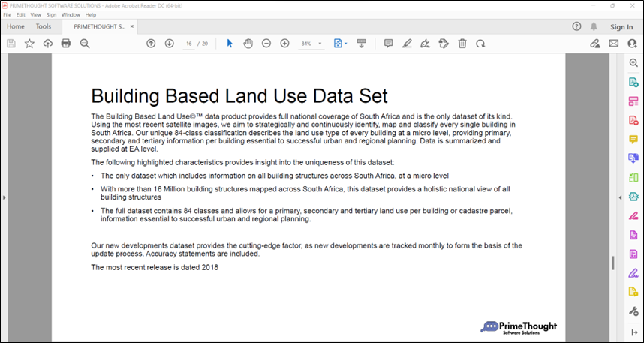Screen dimensions: 644x343
Task: Add the document to starred files
Action: coord(29,43)
